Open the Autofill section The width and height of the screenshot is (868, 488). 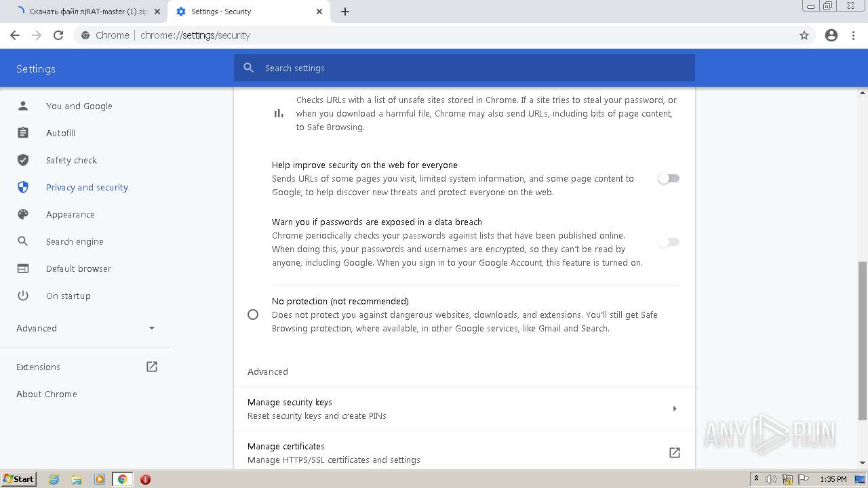60,133
